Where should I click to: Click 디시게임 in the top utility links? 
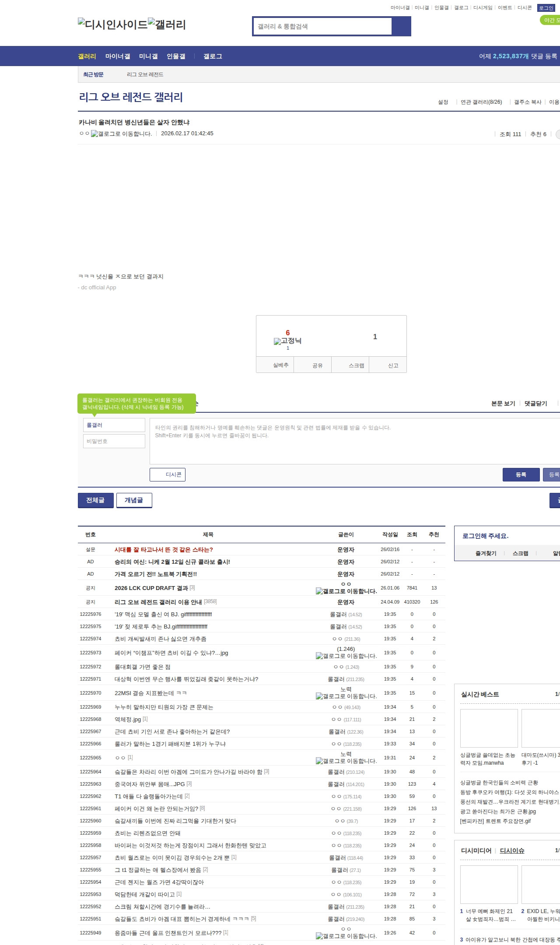tap(483, 8)
